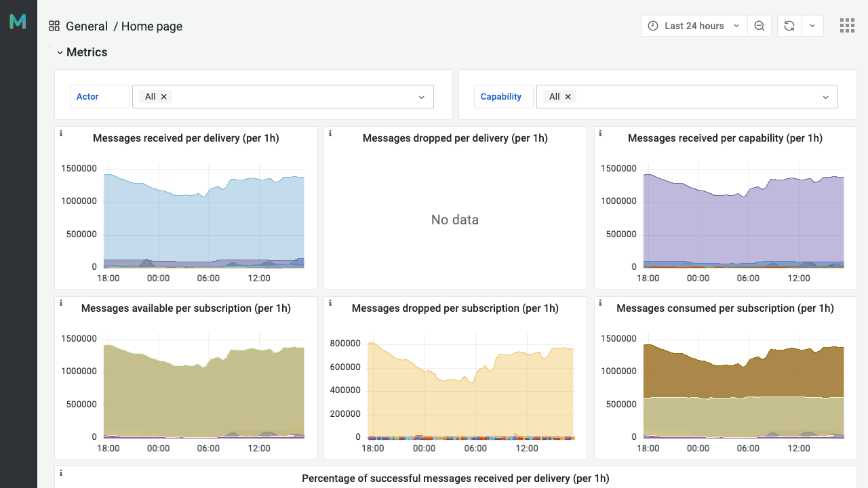Open Messages dropped per subscription panel title
The width and height of the screenshot is (868, 488).
(x=455, y=308)
